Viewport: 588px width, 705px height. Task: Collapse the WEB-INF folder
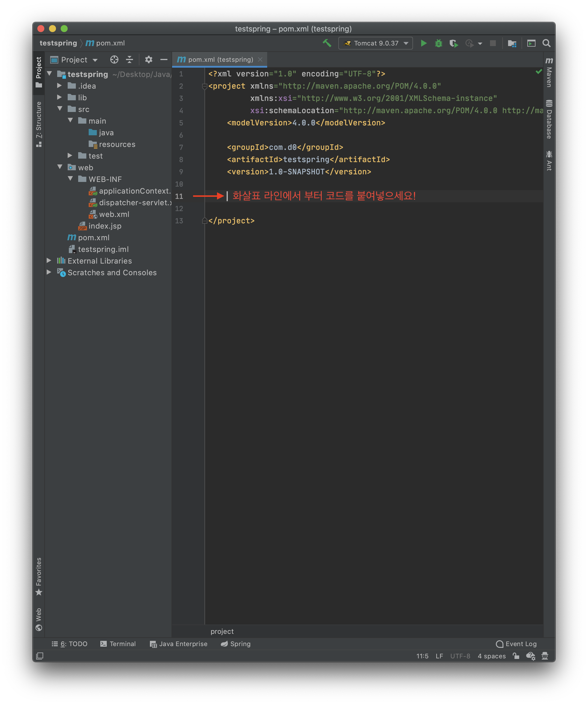coord(70,179)
